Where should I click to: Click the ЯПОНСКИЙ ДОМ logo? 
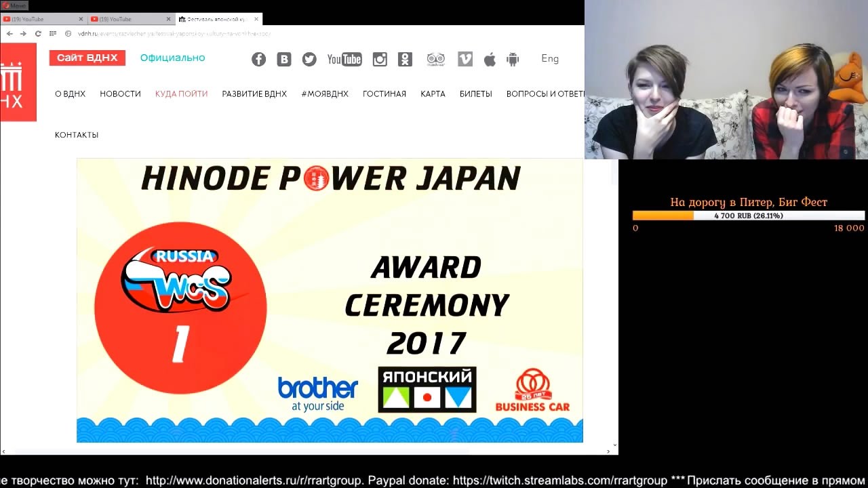pyautogui.click(x=427, y=390)
